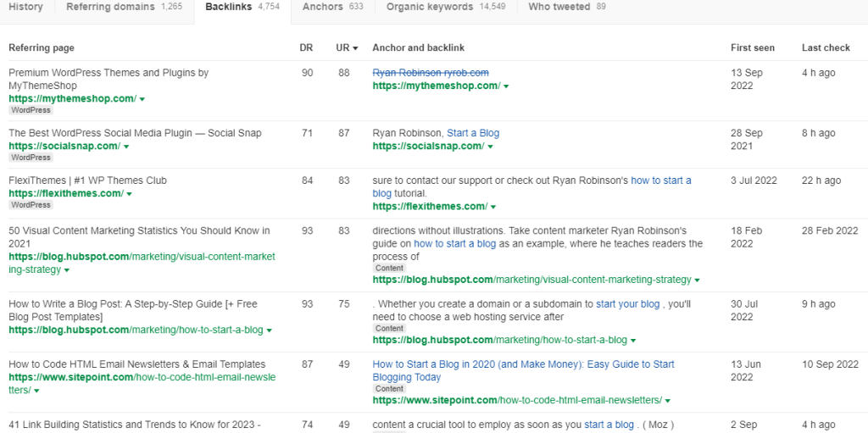868x433 pixels.
Task: Expand dropdown after backlink sitepoint newsletters URL
Action: (x=668, y=401)
